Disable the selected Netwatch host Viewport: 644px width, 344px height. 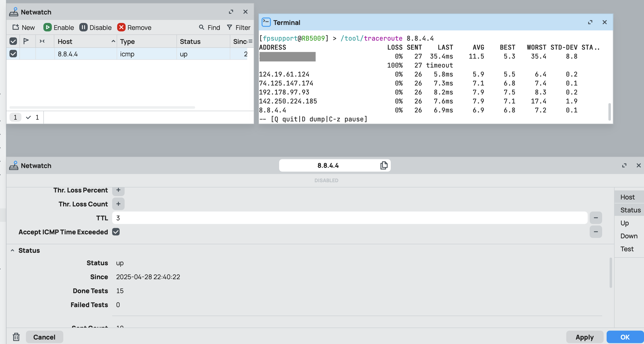click(x=95, y=27)
